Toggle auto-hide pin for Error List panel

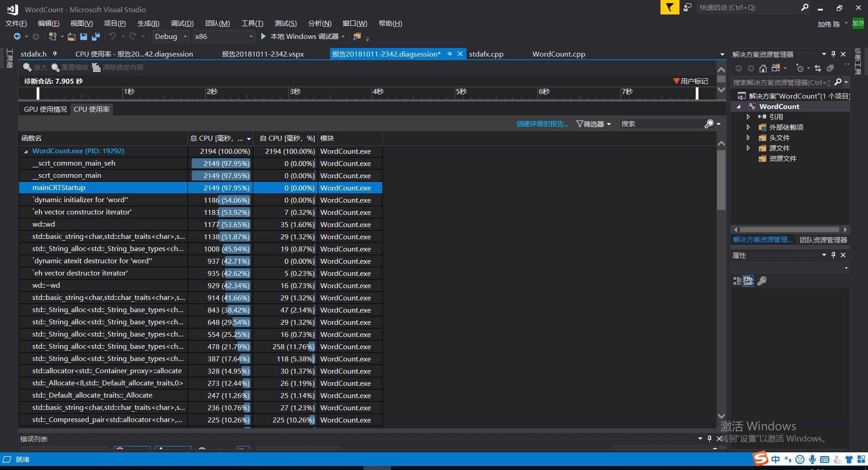pyautogui.click(x=709, y=438)
